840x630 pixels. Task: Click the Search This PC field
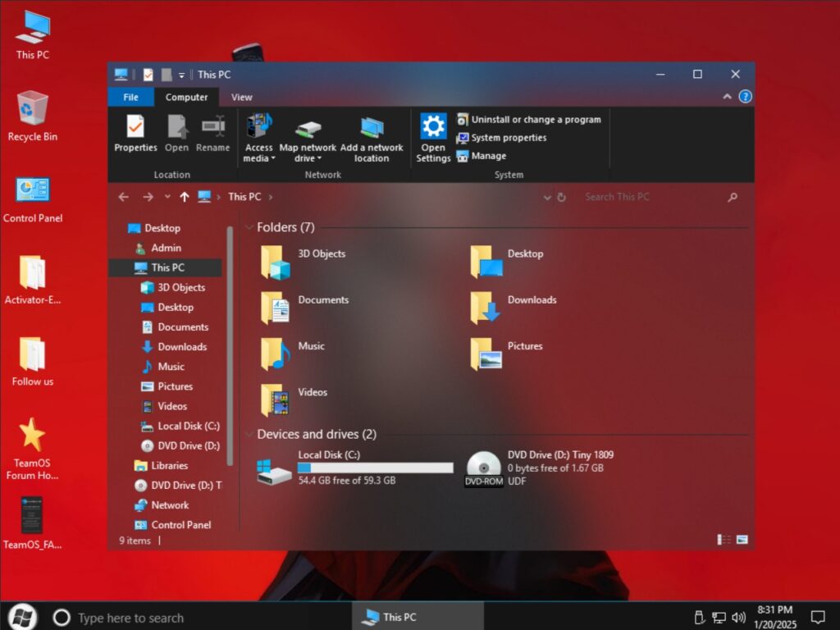(x=648, y=197)
